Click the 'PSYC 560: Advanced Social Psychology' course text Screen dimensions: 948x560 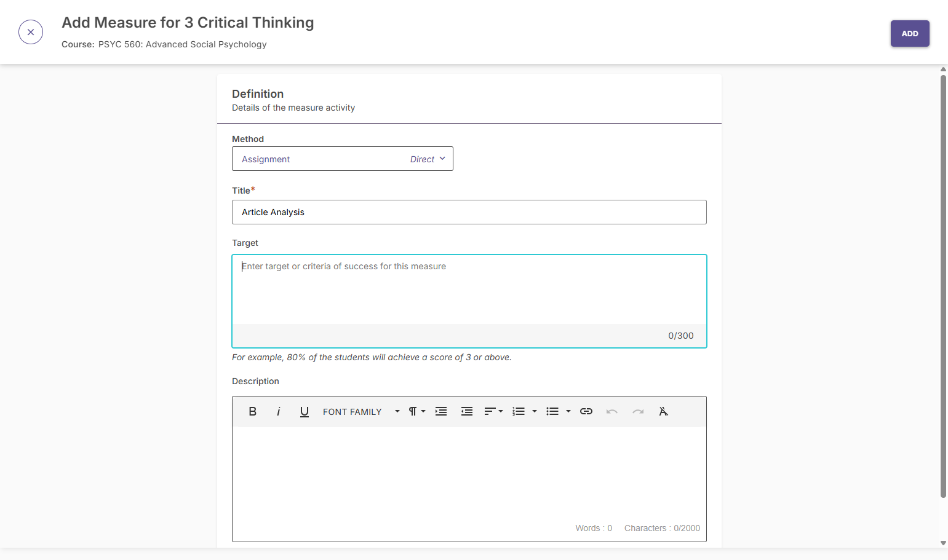point(182,44)
